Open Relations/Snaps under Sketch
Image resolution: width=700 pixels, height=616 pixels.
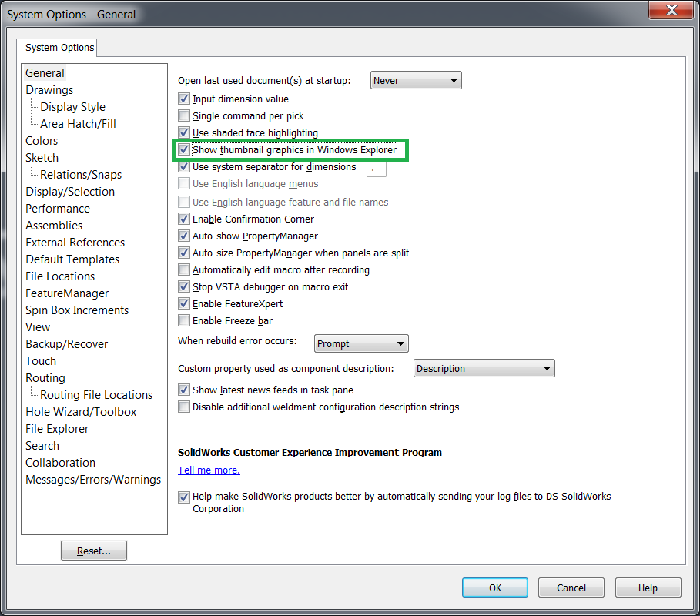(81, 175)
